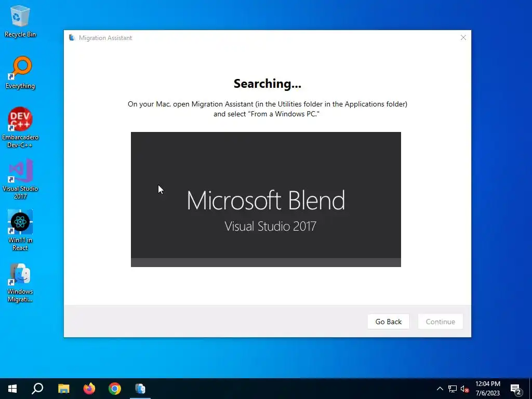Open the clock showing 12:04 PM
Viewport: 532px width, 399px height.
tap(487, 389)
